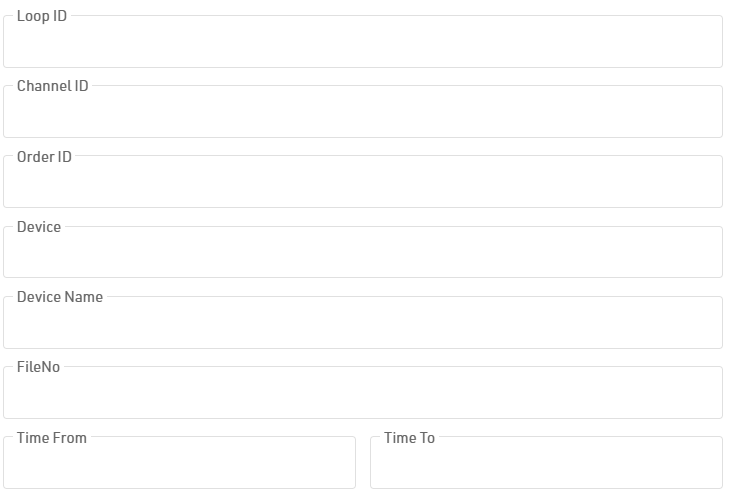731x503 pixels.
Task: Select the Order ID input field
Action: [x=362, y=184]
